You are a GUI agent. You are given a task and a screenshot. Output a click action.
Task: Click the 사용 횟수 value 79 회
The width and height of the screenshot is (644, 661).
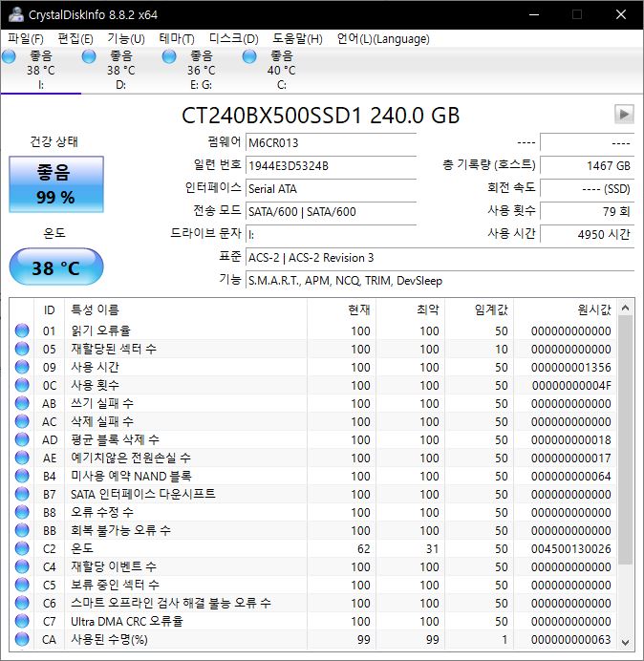(x=587, y=211)
